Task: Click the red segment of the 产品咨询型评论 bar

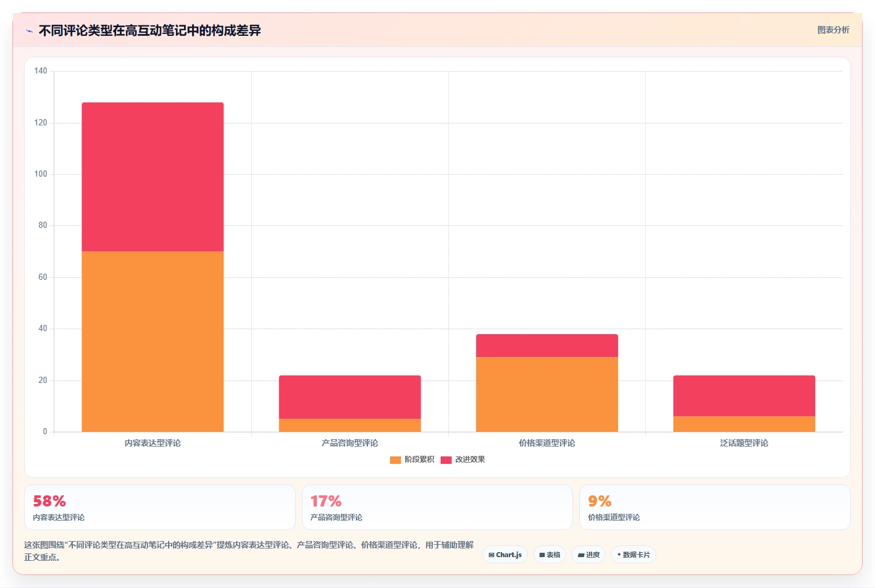Action: coord(350,397)
